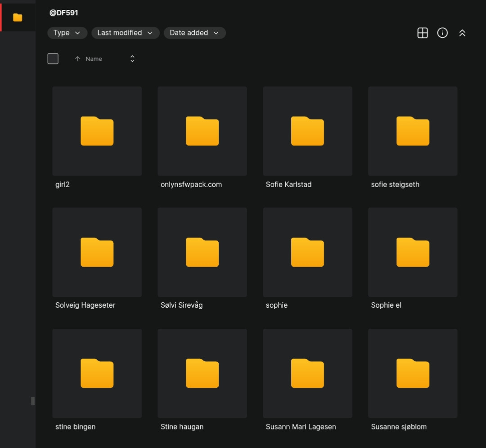This screenshot has width=486, height=448.
Task: Click the 'Solveig Hageseter' name label
Action: coord(85,305)
